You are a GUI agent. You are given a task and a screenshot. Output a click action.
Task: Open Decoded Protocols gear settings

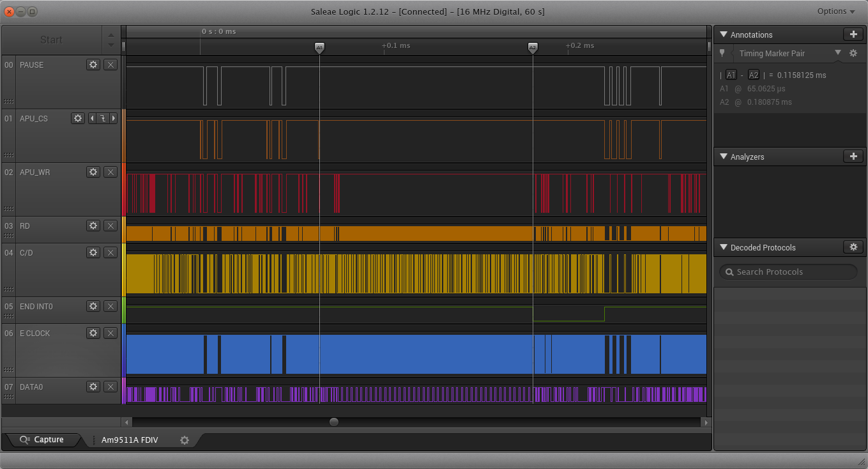[853, 247]
